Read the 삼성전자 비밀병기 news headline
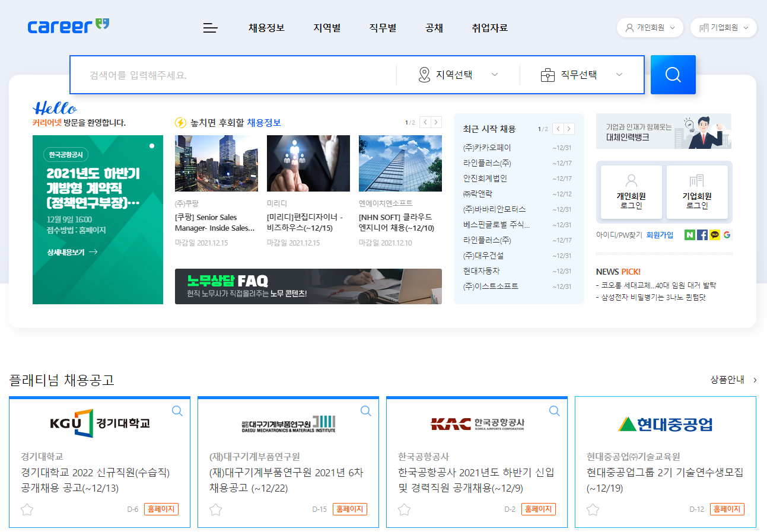 (651, 297)
